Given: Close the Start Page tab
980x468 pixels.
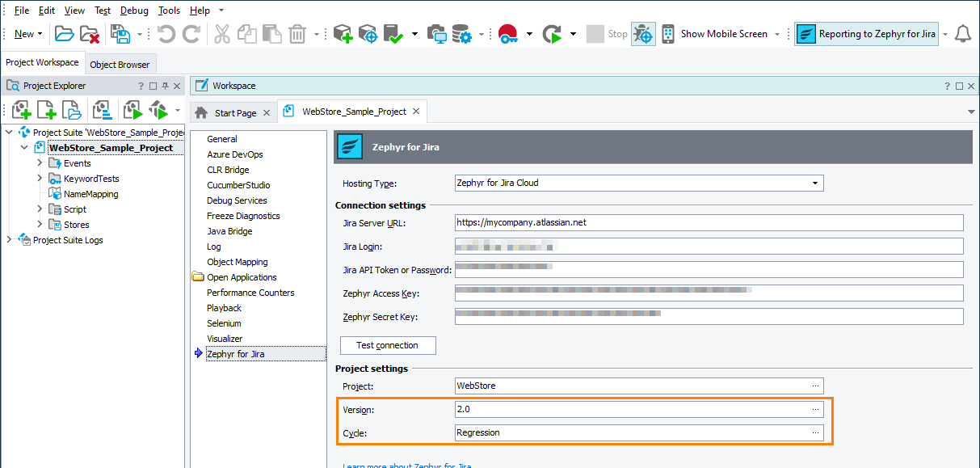Looking at the screenshot, I should [x=266, y=113].
